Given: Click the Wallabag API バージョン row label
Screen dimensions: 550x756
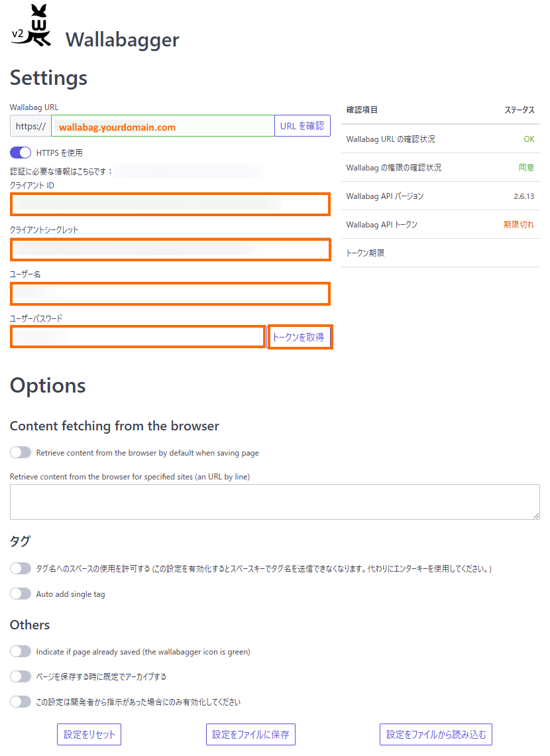Looking at the screenshot, I should [x=385, y=196].
